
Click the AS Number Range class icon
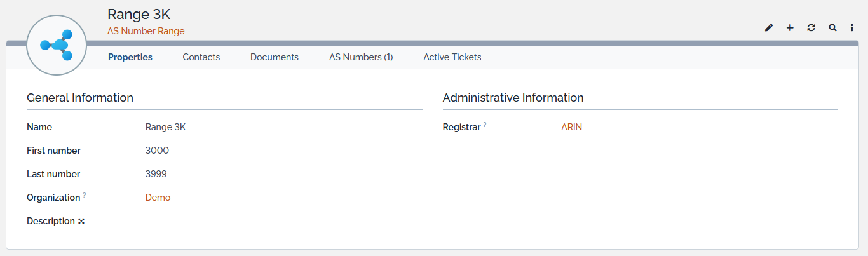click(x=57, y=45)
